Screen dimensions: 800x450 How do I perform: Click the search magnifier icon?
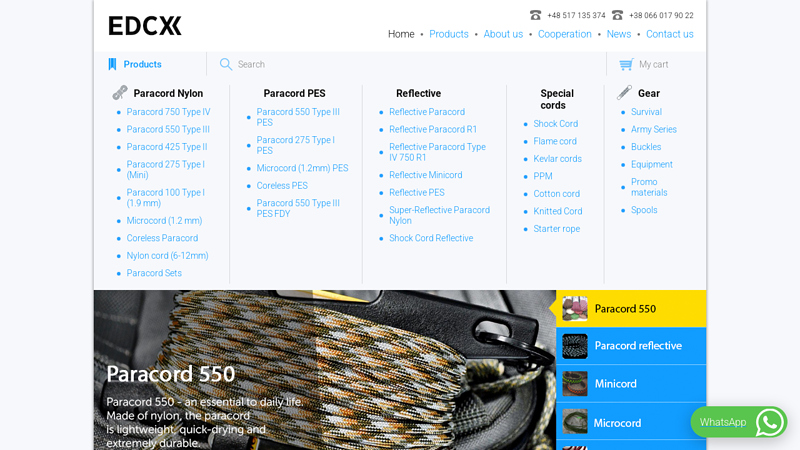click(x=226, y=64)
